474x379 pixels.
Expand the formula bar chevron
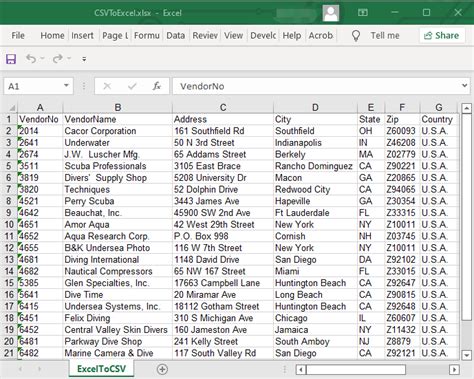tap(464, 86)
